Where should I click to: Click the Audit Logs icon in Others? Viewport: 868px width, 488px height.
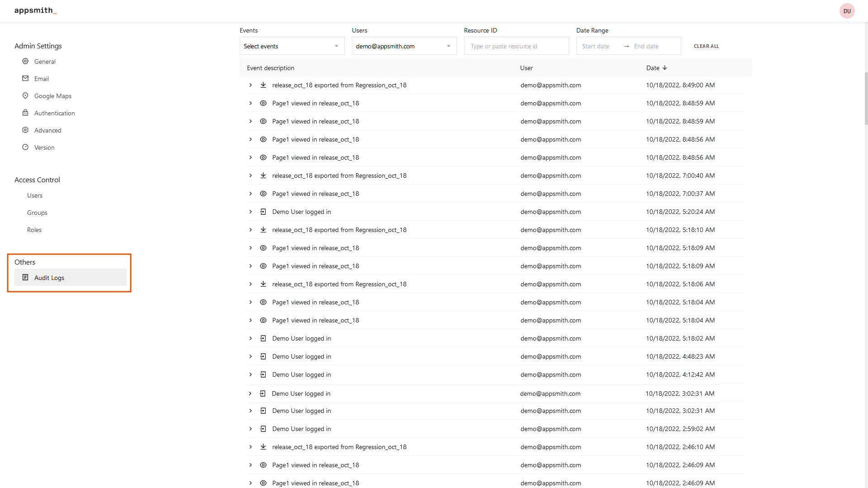coord(25,277)
